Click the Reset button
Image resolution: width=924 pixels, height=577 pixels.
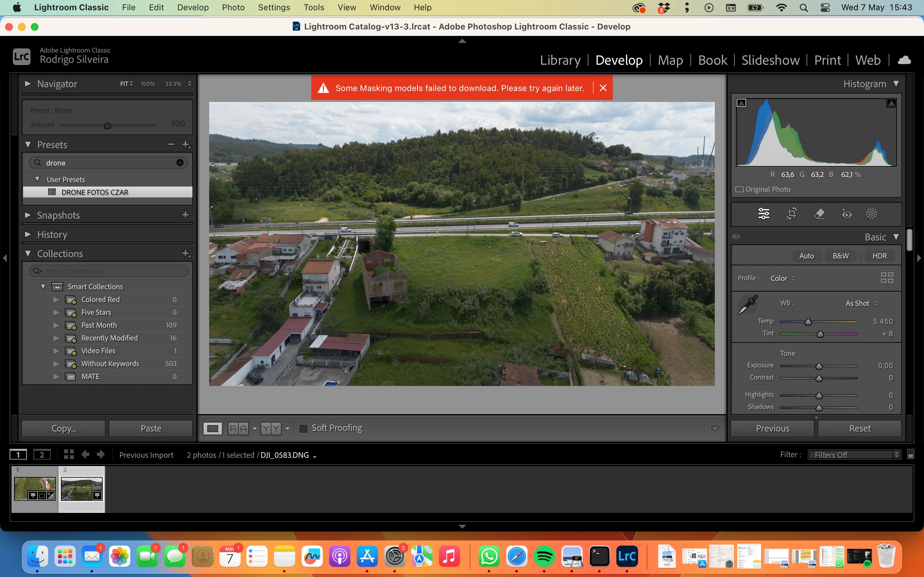click(860, 428)
